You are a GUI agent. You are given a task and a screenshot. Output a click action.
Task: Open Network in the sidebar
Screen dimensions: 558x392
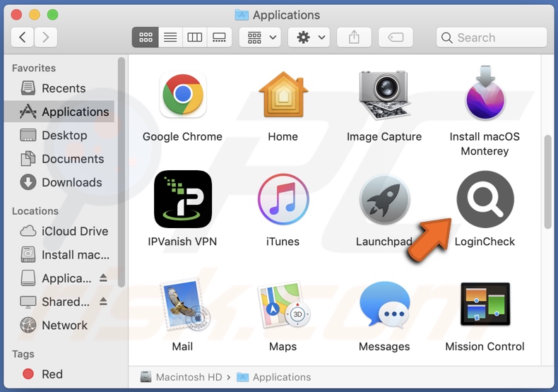point(59,325)
